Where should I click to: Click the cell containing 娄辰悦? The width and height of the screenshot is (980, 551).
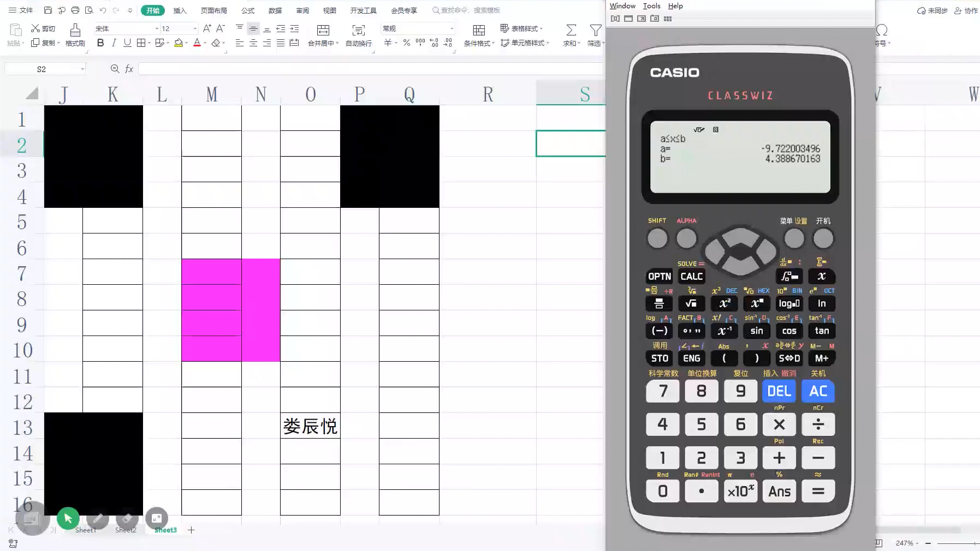click(x=310, y=426)
